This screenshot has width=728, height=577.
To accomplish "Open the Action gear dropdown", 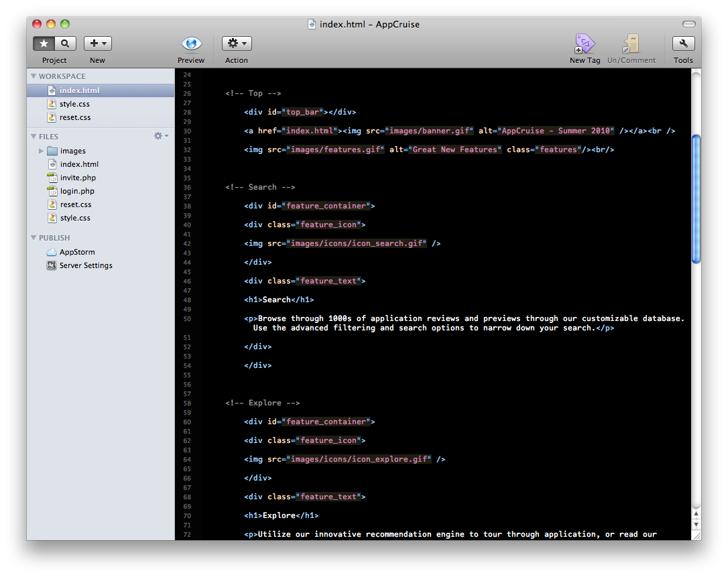I will [x=237, y=43].
